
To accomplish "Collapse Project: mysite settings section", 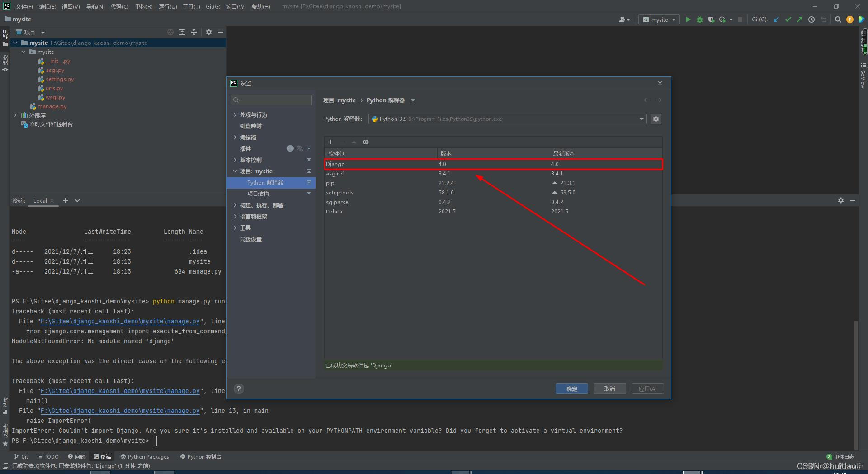I will 236,171.
